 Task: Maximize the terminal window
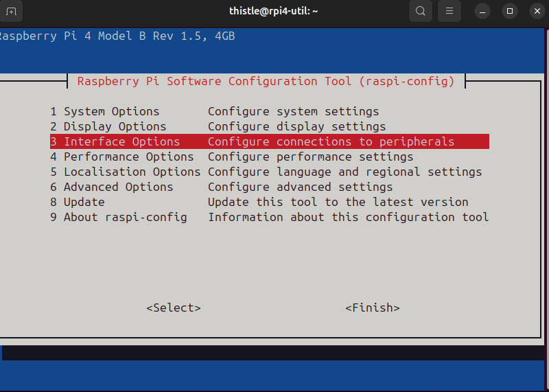click(x=510, y=12)
